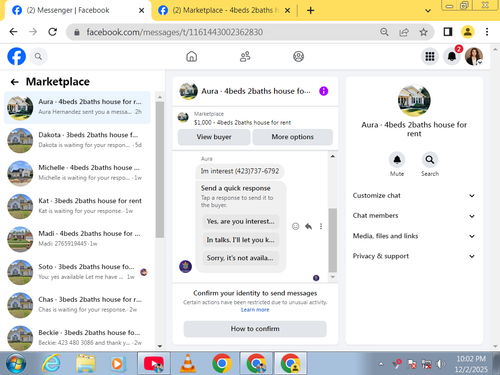Open the Chas 3beds 2baths conversation
This screenshot has height=375, width=500.
[77, 305]
